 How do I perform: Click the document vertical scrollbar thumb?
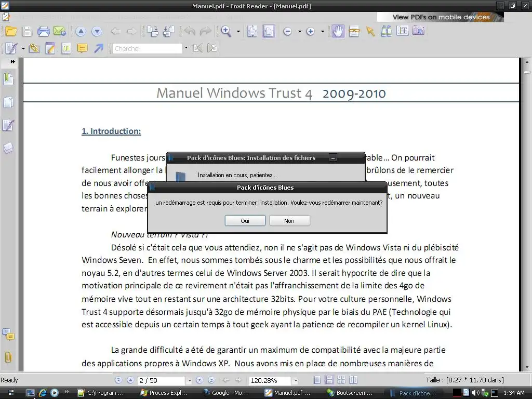click(527, 72)
